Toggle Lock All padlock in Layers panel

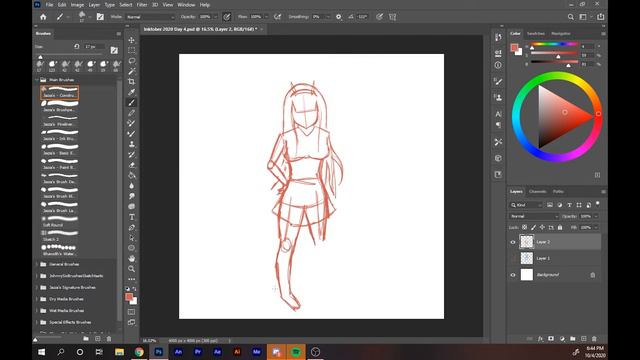coord(560,227)
